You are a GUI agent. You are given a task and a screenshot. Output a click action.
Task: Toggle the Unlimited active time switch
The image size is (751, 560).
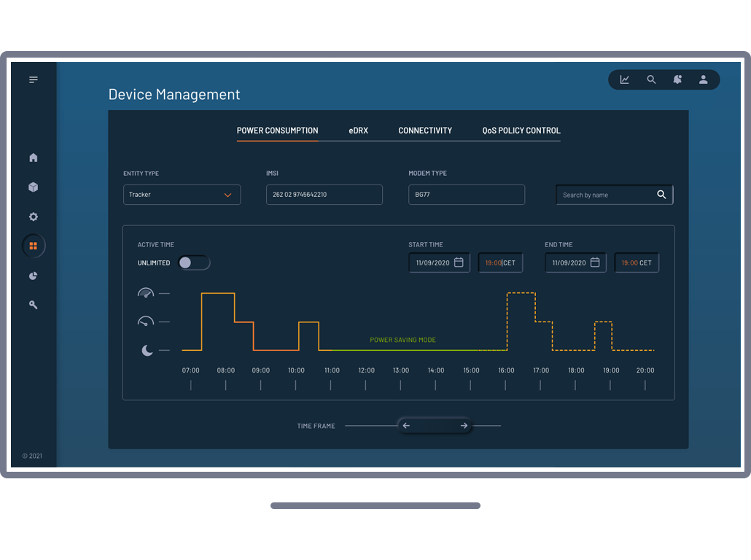coord(194,262)
